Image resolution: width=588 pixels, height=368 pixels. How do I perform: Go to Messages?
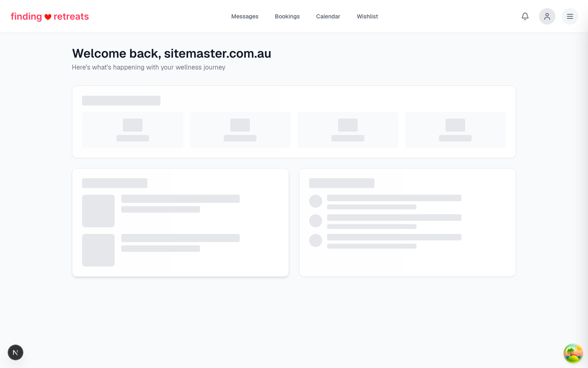tap(245, 16)
